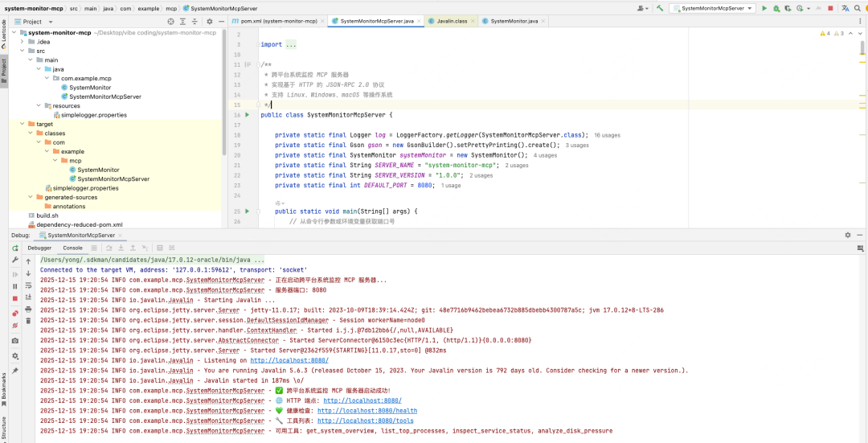
Task: Open SystemMonitorMcpServer run configuration dropdown
Action: tap(713, 8)
